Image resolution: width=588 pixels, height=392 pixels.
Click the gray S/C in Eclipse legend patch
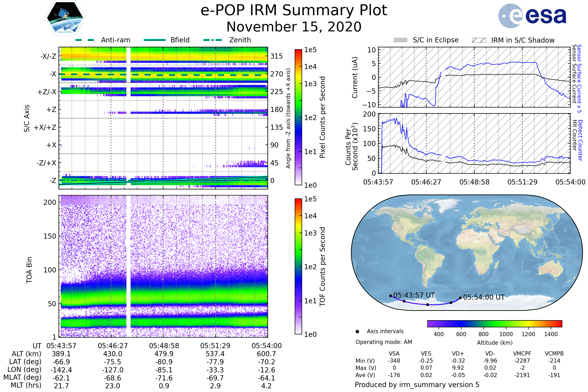[x=400, y=40]
